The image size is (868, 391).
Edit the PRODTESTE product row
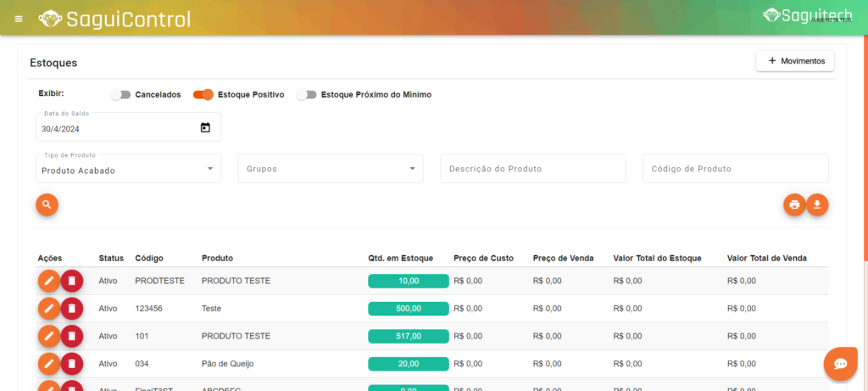click(49, 281)
